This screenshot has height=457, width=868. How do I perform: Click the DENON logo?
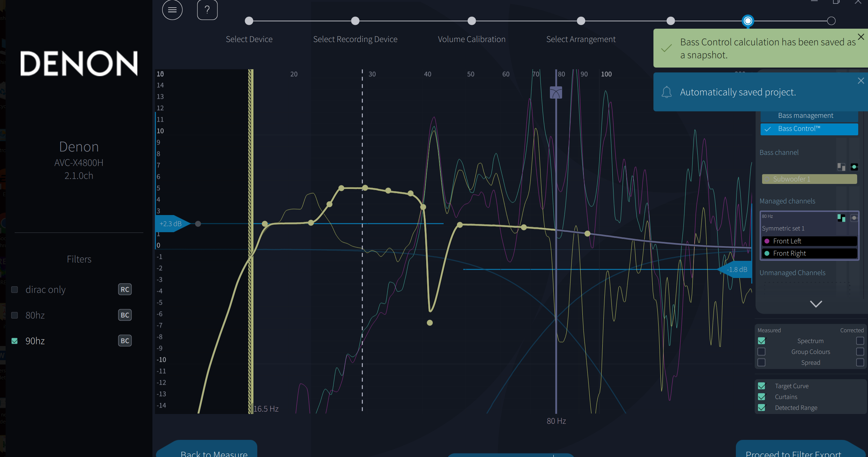click(79, 63)
